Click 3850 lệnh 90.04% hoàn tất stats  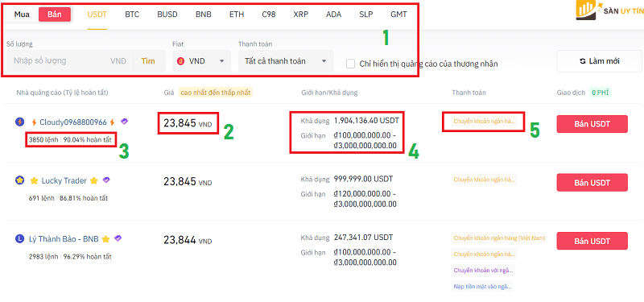click(70, 139)
